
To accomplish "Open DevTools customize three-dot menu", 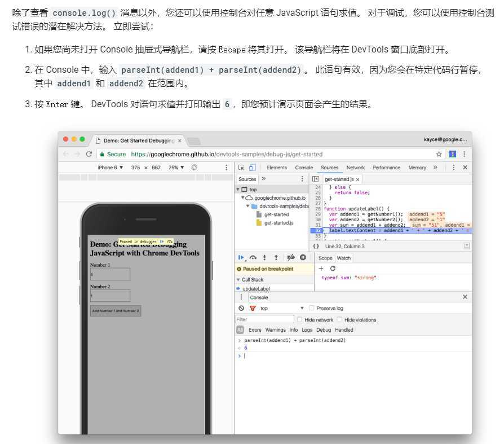I will tap(453, 168).
